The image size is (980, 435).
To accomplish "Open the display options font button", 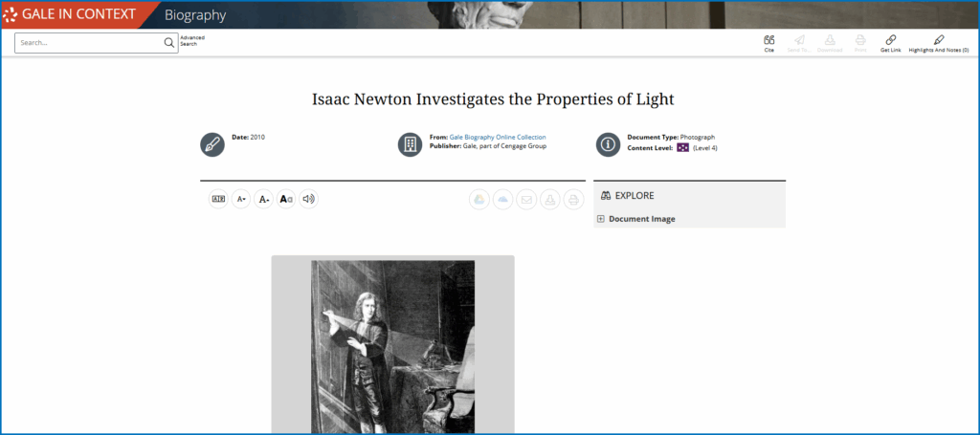I will pos(285,199).
